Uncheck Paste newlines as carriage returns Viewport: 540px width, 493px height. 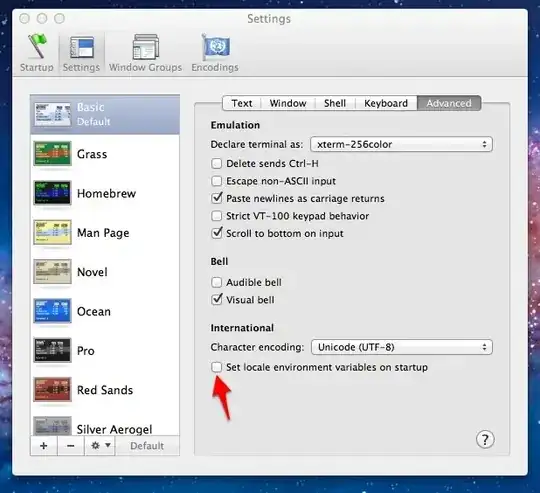tap(217, 198)
